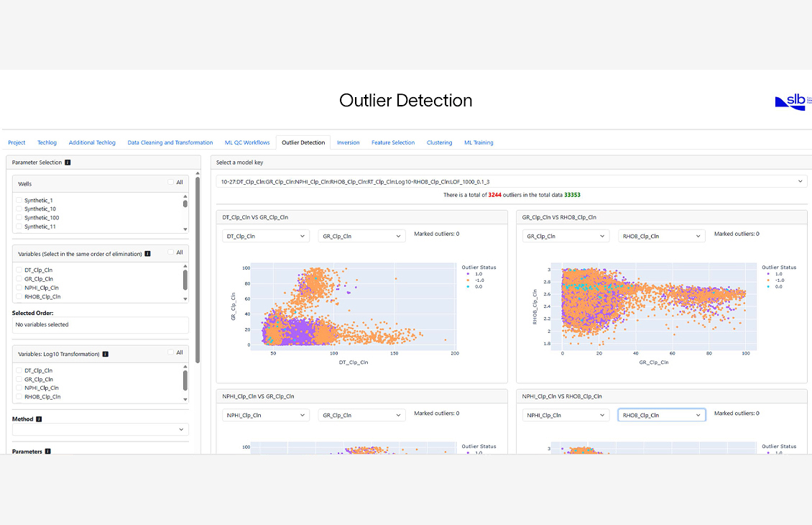Open the DT_Clp_Cln axis dropdown
This screenshot has width=812, height=525.
(265, 235)
